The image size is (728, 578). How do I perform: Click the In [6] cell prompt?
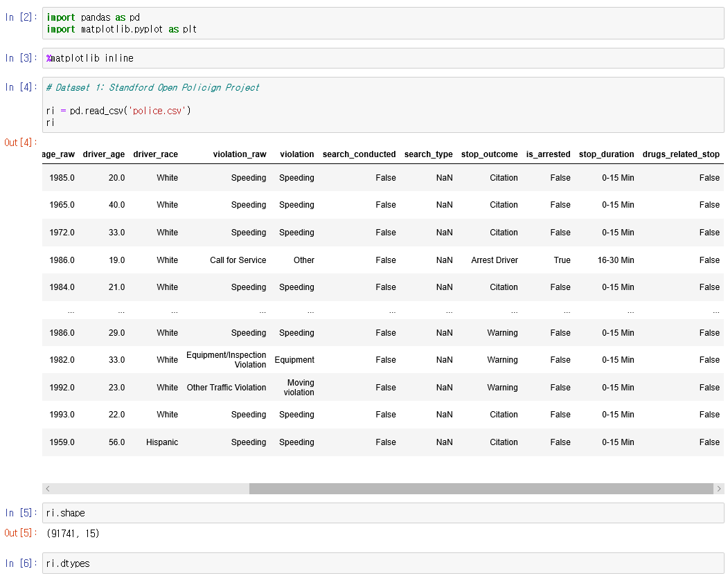(21, 563)
